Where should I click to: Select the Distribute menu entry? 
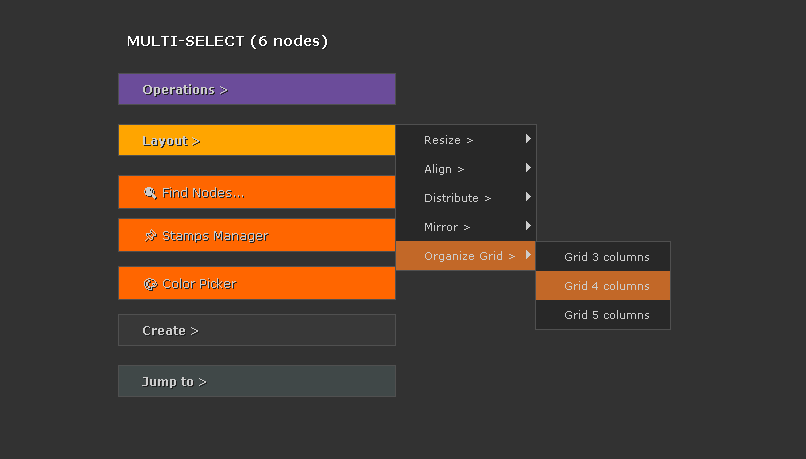[x=466, y=198]
